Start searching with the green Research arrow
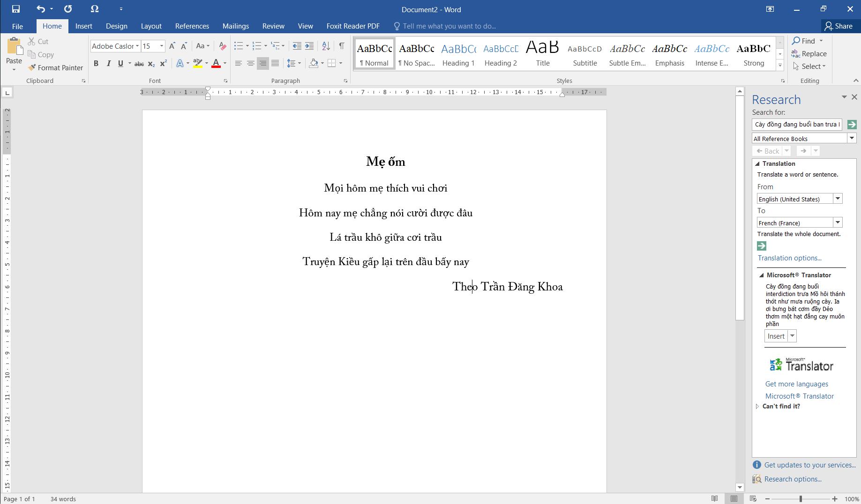 852,125
